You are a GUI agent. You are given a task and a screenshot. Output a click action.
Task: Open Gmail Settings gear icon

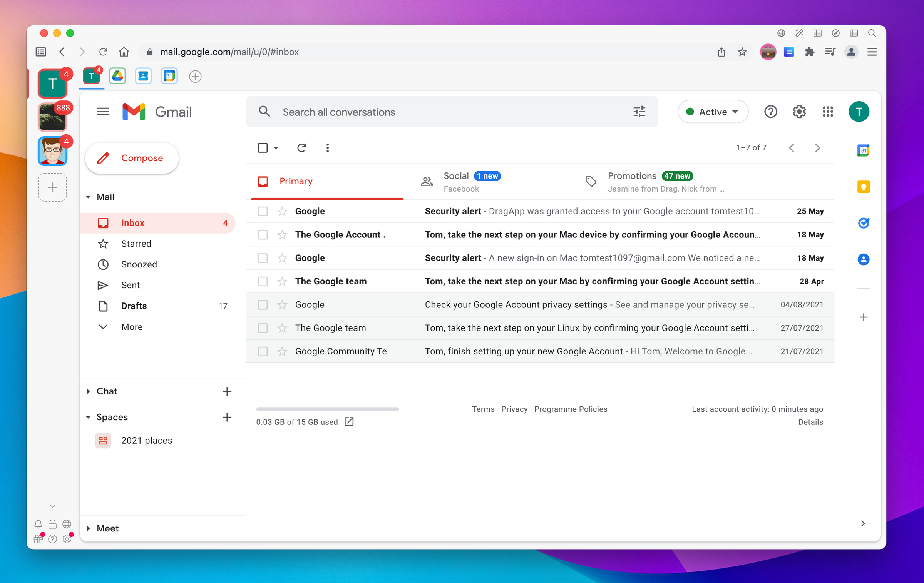(799, 112)
